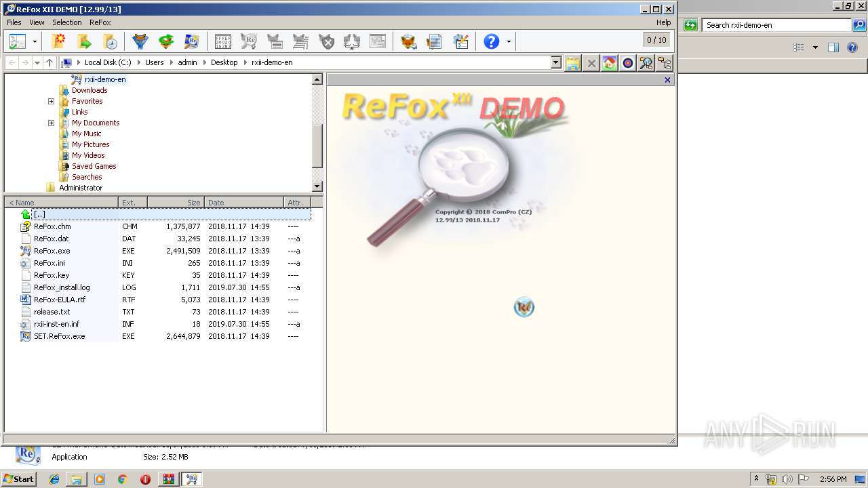Click the grayed form window toolbar icon
This screenshot has height=488, width=868.
click(x=378, y=41)
